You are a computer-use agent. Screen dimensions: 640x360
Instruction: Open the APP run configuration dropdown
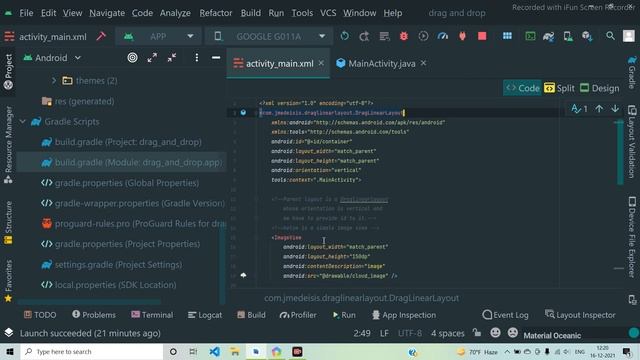158,36
